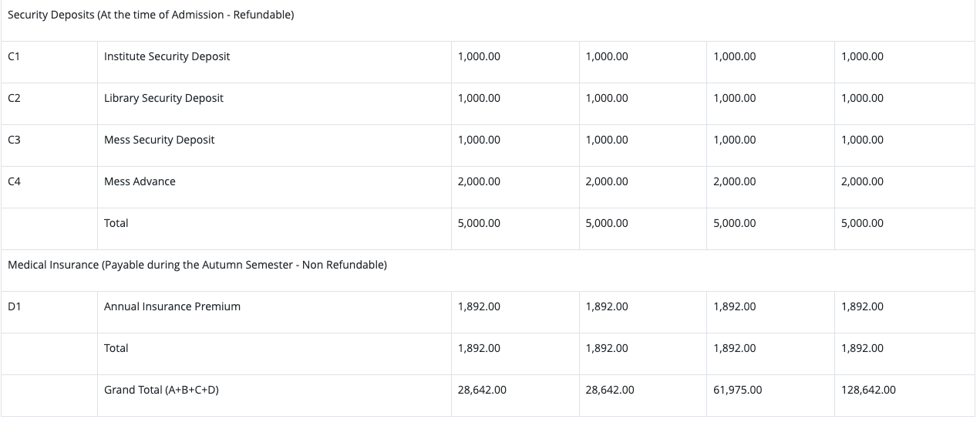Screen dimensions: 980x423
Task: Select the first 2,000.00 Mess Advance value
Action: (x=478, y=181)
